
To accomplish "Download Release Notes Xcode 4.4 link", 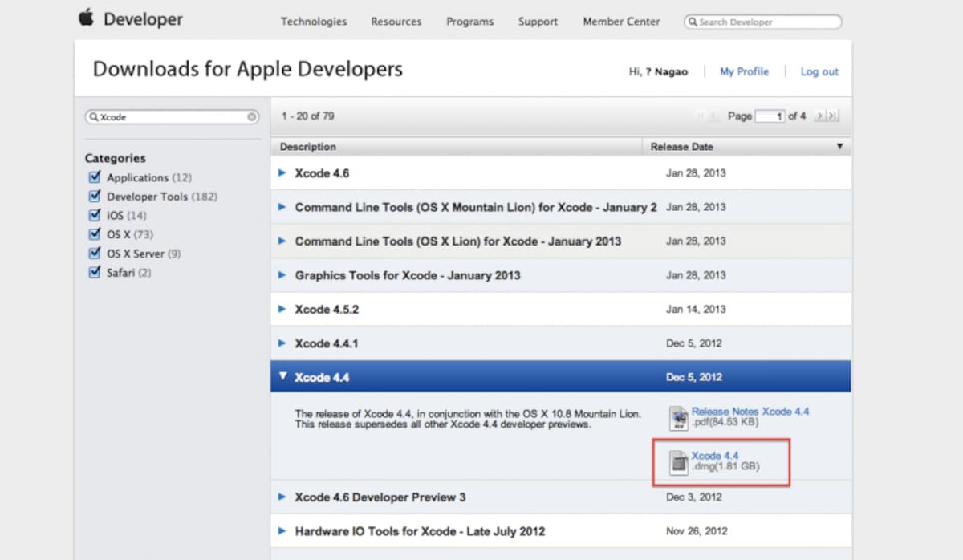I will pos(750,411).
